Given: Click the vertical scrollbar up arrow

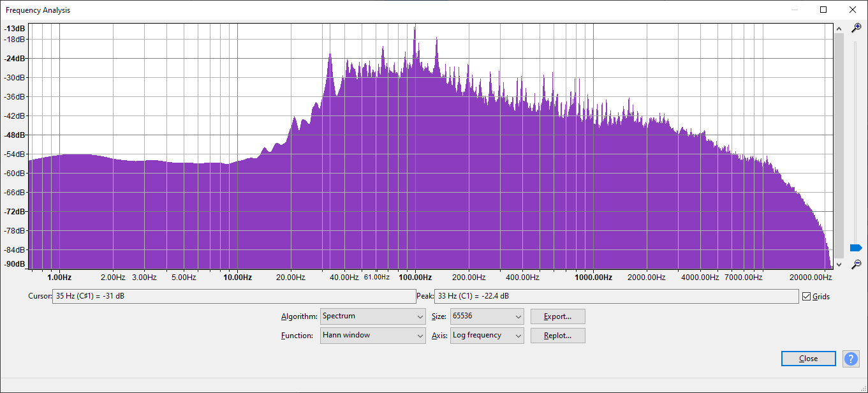Looking at the screenshot, I should click(x=839, y=29).
